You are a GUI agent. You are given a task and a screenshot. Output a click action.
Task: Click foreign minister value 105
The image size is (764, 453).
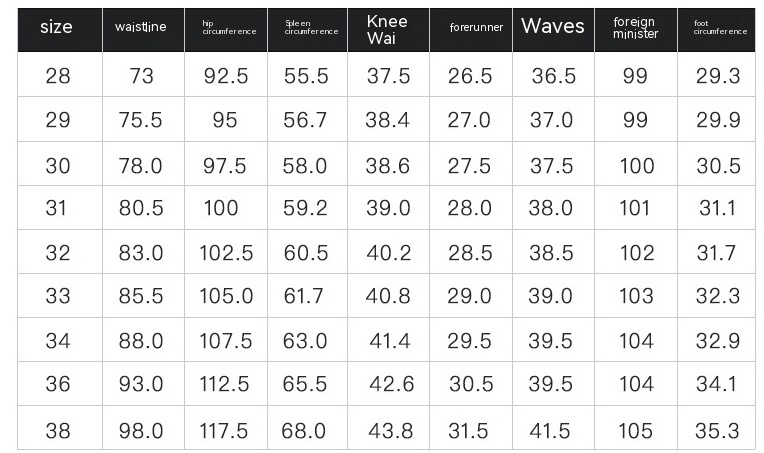point(636,431)
